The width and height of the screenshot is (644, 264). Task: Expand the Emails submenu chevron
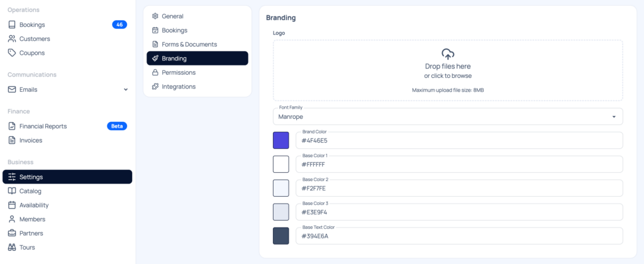point(126,90)
